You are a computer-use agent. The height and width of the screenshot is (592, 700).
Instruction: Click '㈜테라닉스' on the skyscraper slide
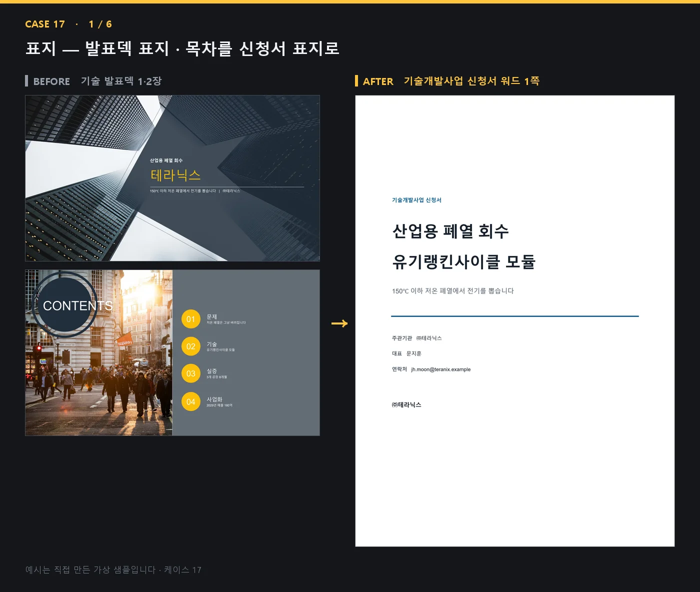coord(231,191)
